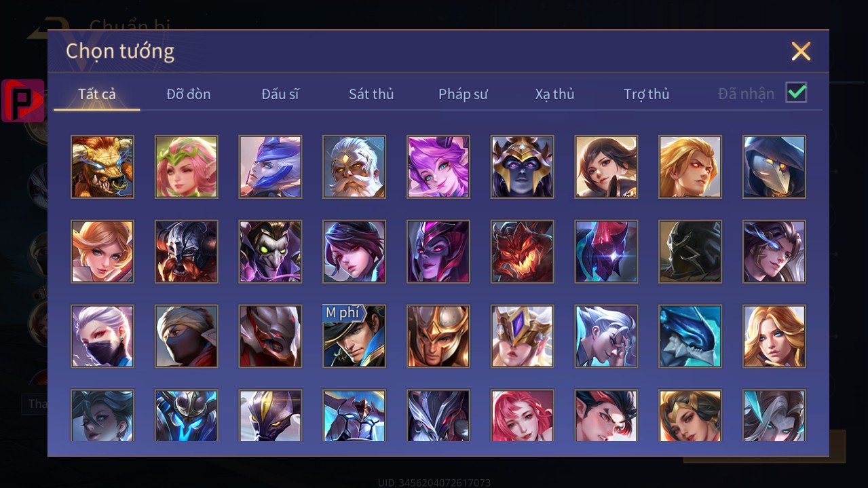Select the blonde long-haired woman hero thumbnail
Image resolution: width=868 pixels, height=488 pixels.
point(774,337)
